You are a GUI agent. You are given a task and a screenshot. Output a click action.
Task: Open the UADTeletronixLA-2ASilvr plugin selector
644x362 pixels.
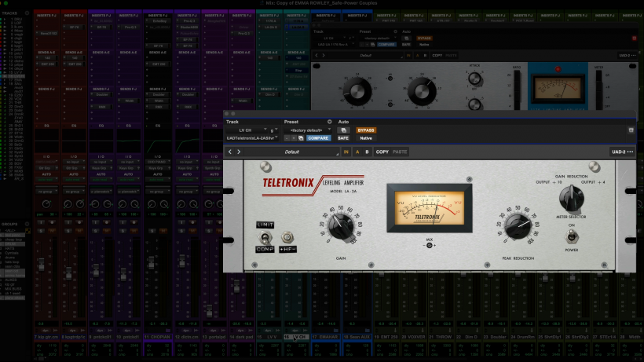click(252, 138)
